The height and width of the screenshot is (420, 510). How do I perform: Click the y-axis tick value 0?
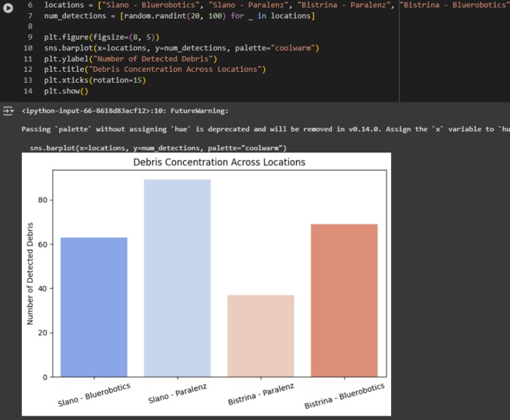point(45,377)
